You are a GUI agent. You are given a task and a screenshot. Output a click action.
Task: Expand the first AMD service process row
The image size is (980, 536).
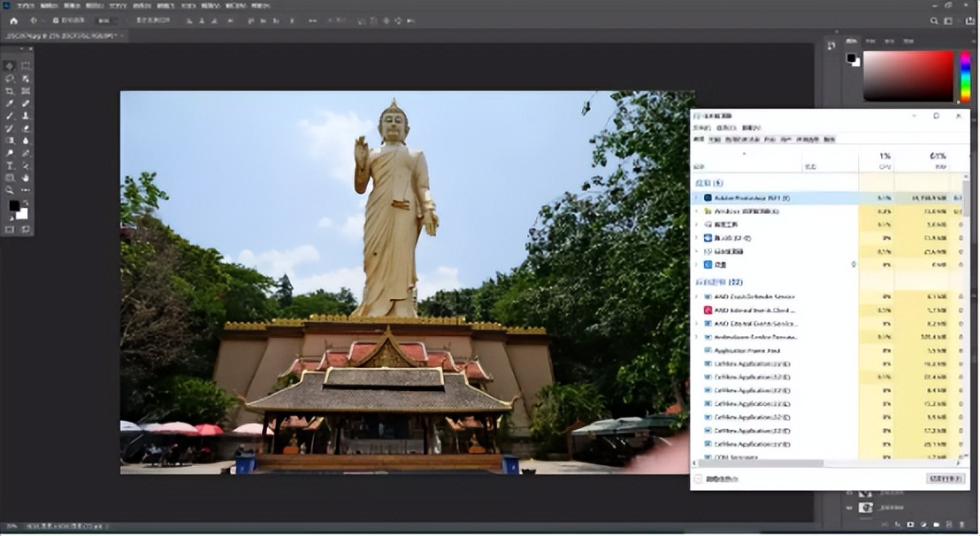click(696, 297)
